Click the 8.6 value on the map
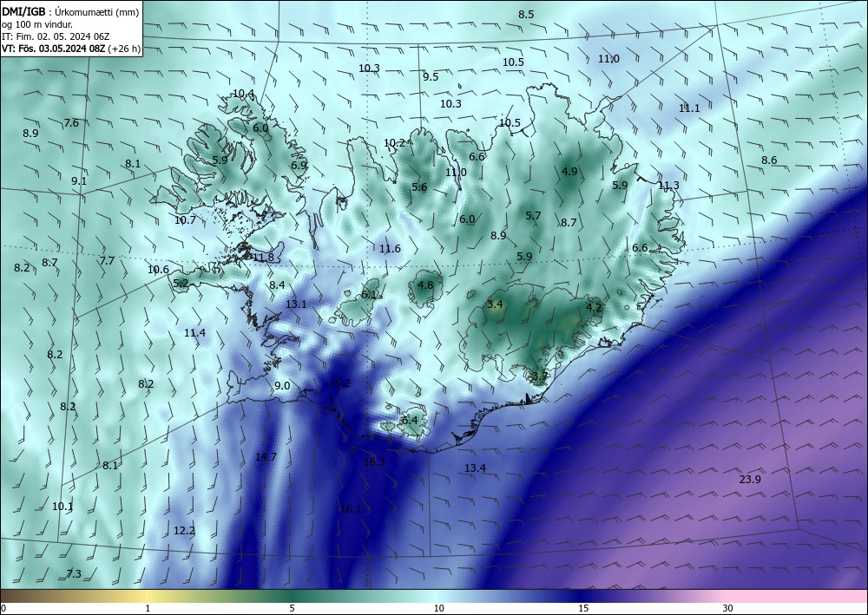 tap(769, 160)
